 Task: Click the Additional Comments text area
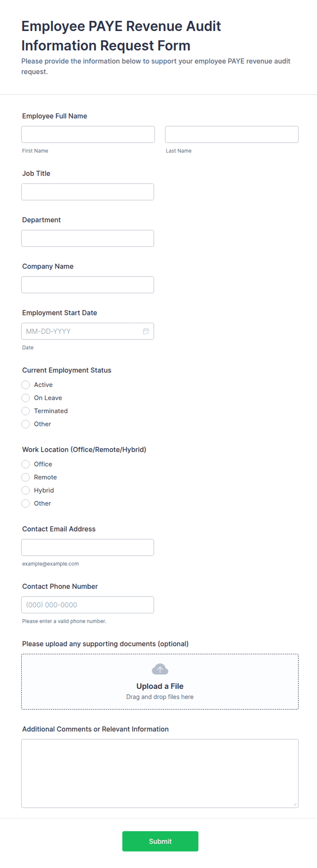[x=160, y=773]
